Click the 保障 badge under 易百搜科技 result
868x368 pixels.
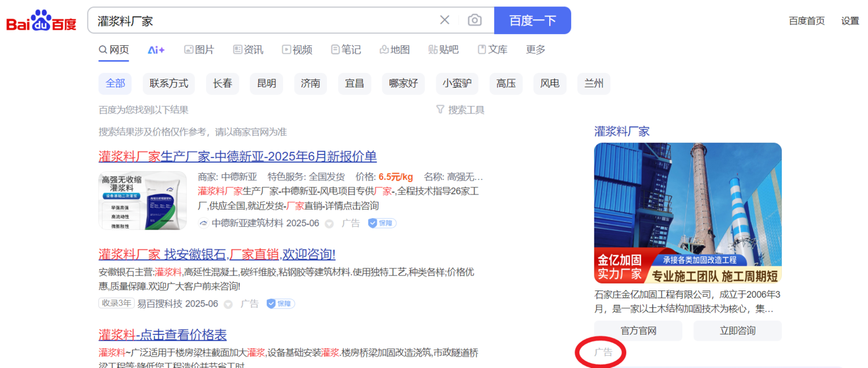point(280,303)
